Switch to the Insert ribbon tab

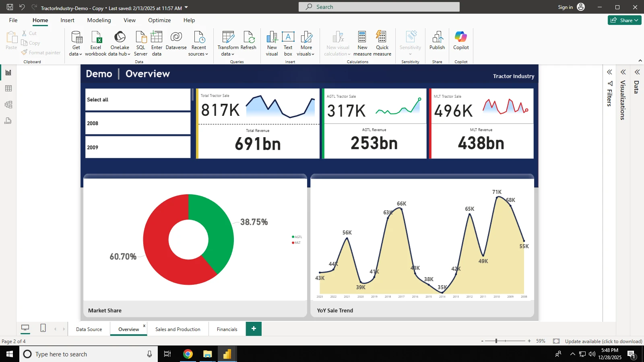coord(67,20)
